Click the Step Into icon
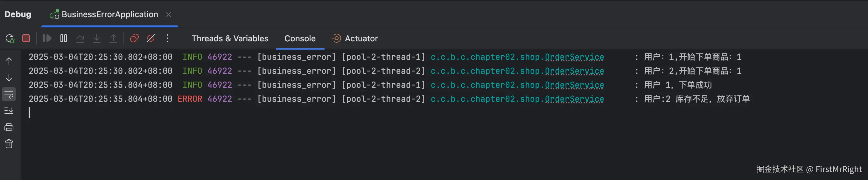This screenshot has width=868, height=180. point(97,38)
